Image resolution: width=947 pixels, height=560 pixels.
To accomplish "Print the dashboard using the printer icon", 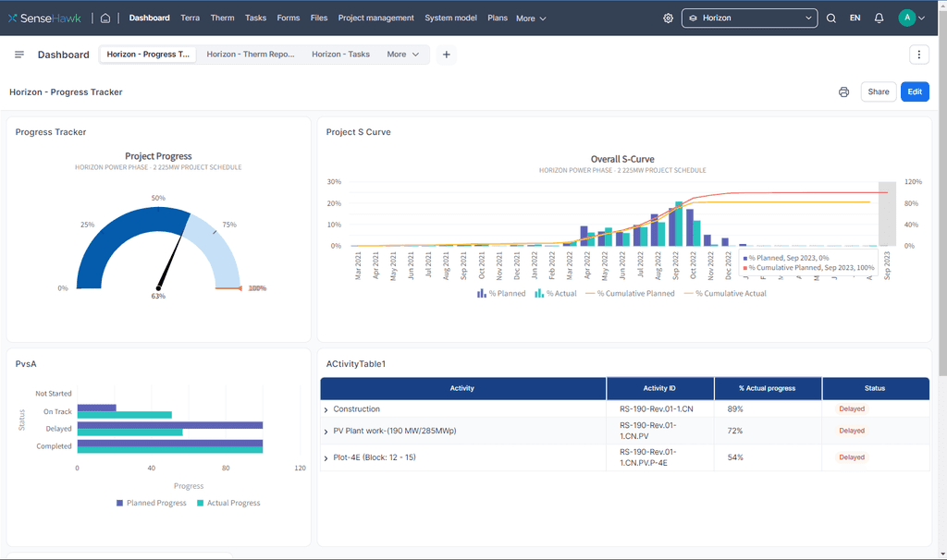I will point(843,91).
